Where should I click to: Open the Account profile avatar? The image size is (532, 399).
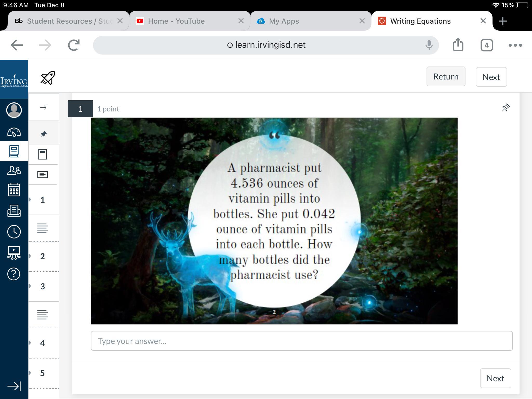pyautogui.click(x=14, y=110)
